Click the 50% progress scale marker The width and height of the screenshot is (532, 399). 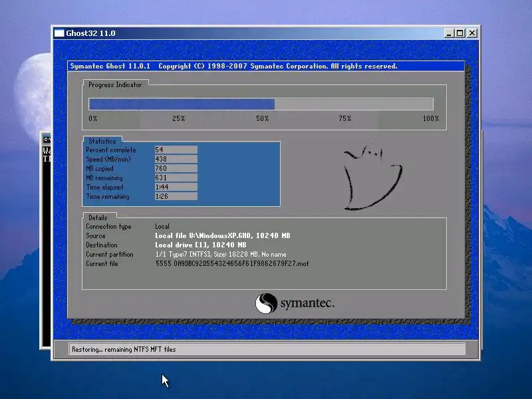click(x=262, y=118)
